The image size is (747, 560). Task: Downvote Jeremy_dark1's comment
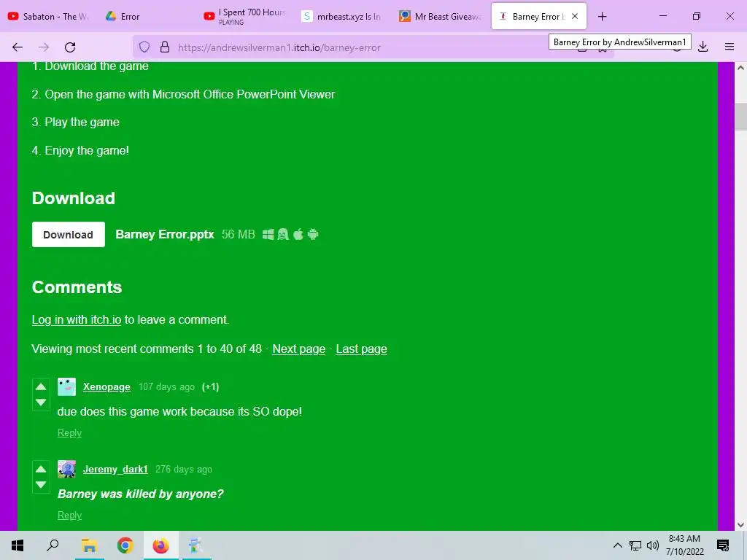(x=41, y=485)
